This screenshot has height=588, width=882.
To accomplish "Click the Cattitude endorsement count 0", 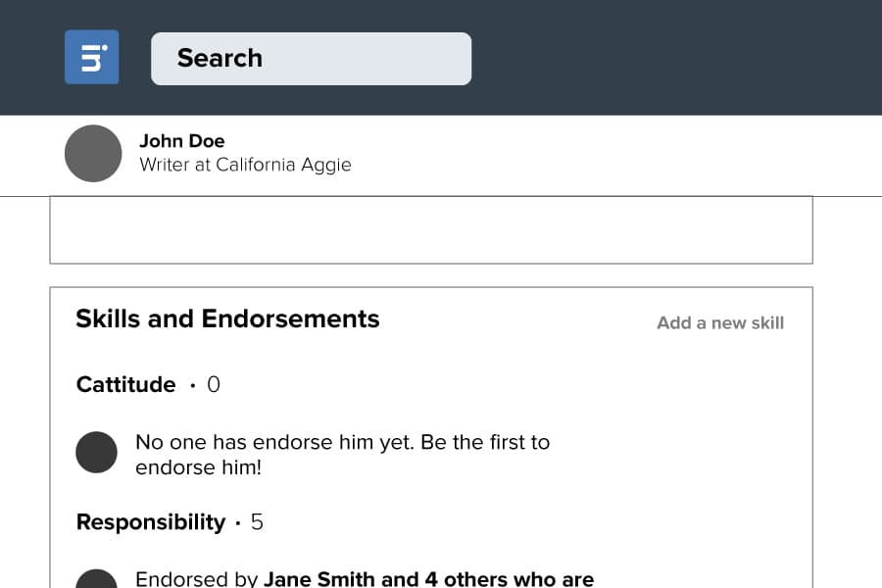I will (x=214, y=385).
